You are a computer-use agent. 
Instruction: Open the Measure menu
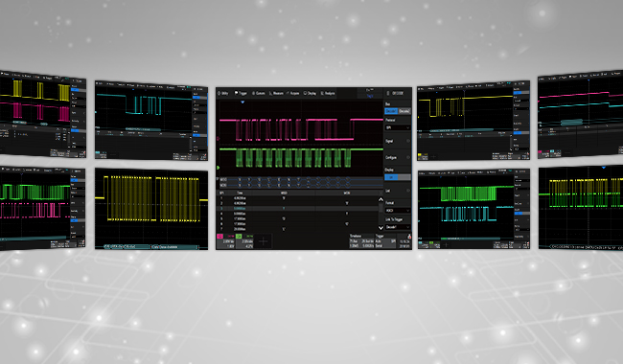[x=276, y=93]
